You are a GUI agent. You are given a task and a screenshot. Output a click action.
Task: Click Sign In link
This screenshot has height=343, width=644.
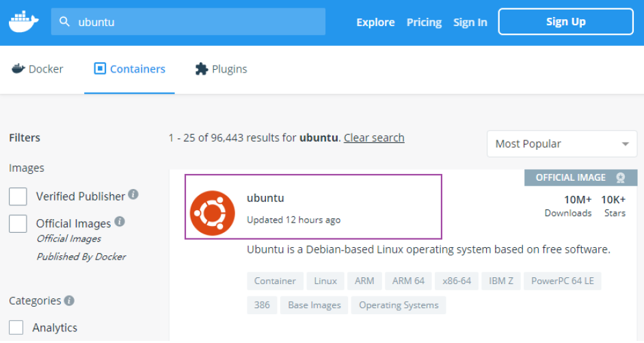click(470, 22)
